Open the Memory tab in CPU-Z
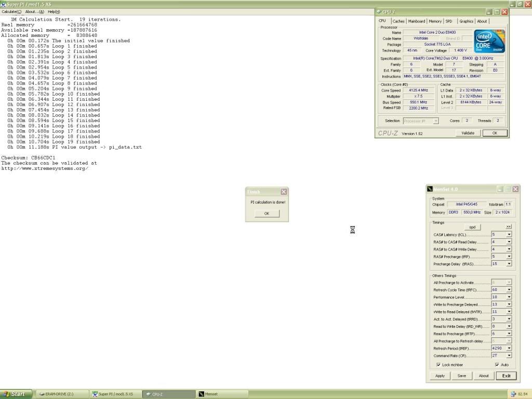This screenshot has height=399, width=532. 435,21
